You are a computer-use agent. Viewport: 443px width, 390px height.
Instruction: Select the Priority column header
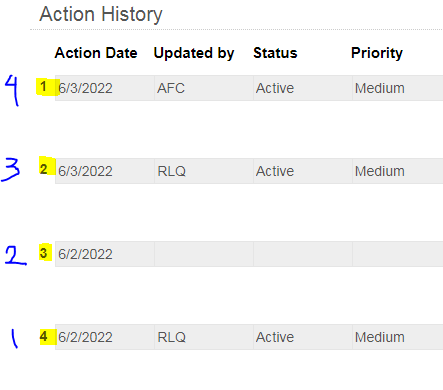377,53
